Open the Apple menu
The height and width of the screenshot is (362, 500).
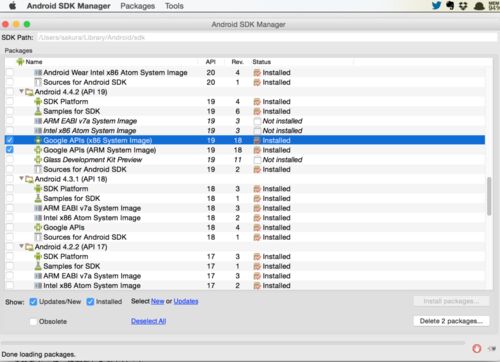coord(12,6)
